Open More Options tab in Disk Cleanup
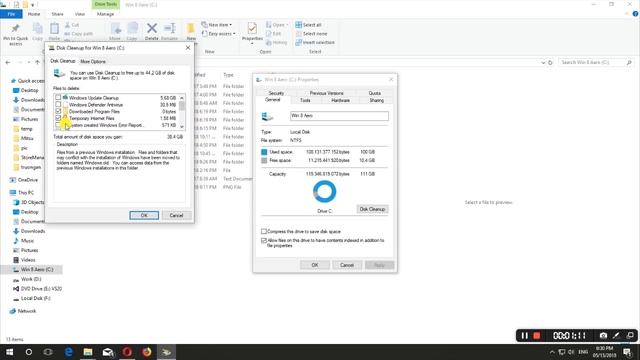The height and width of the screenshot is (360, 640). pos(93,62)
